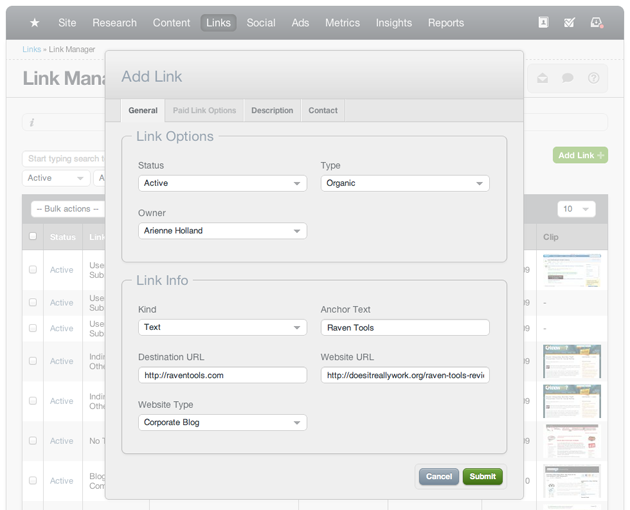The height and width of the screenshot is (510, 630).
Task: Click the star favorites icon in navbar
Action: 35,23
